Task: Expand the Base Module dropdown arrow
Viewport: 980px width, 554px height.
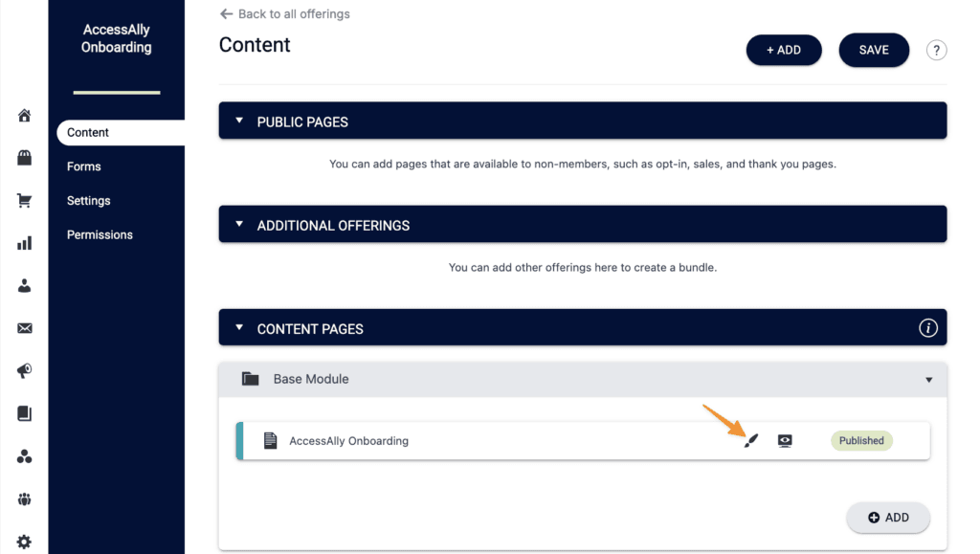Action: [928, 380]
